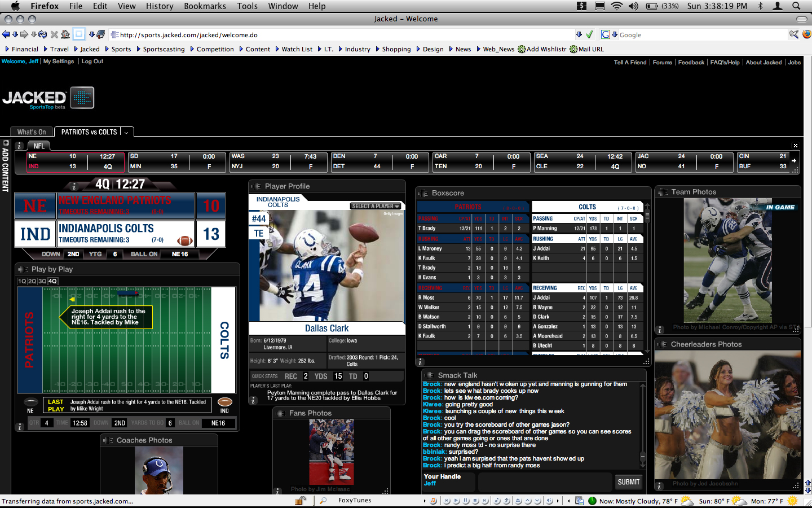
Task: Stop loading with the X icon
Action: [x=54, y=34]
